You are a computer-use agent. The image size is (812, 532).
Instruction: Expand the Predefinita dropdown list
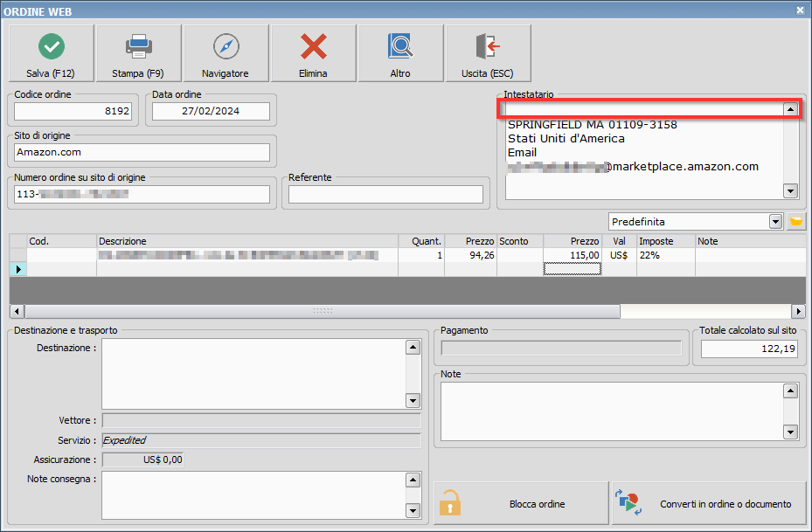[x=775, y=222]
